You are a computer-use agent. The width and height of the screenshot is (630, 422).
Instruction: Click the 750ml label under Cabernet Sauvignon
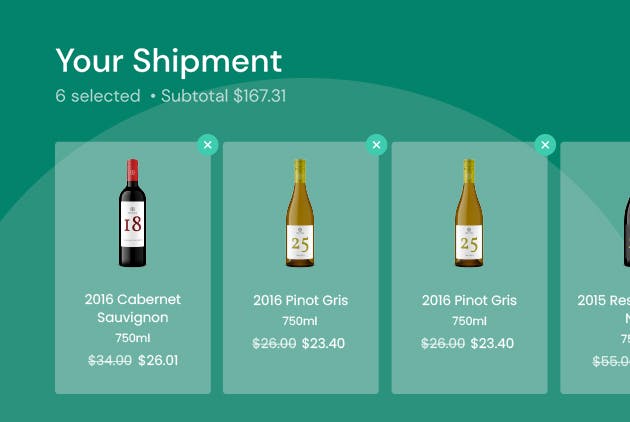[133, 338]
